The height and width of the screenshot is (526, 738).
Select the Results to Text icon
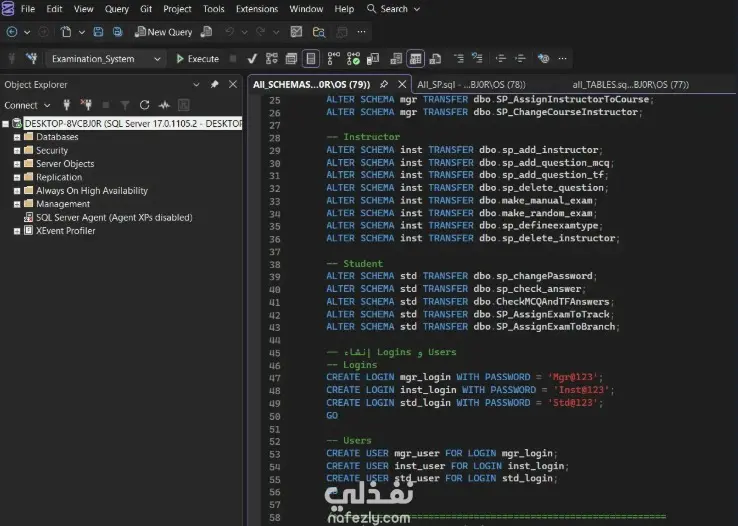[x=396, y=58]
